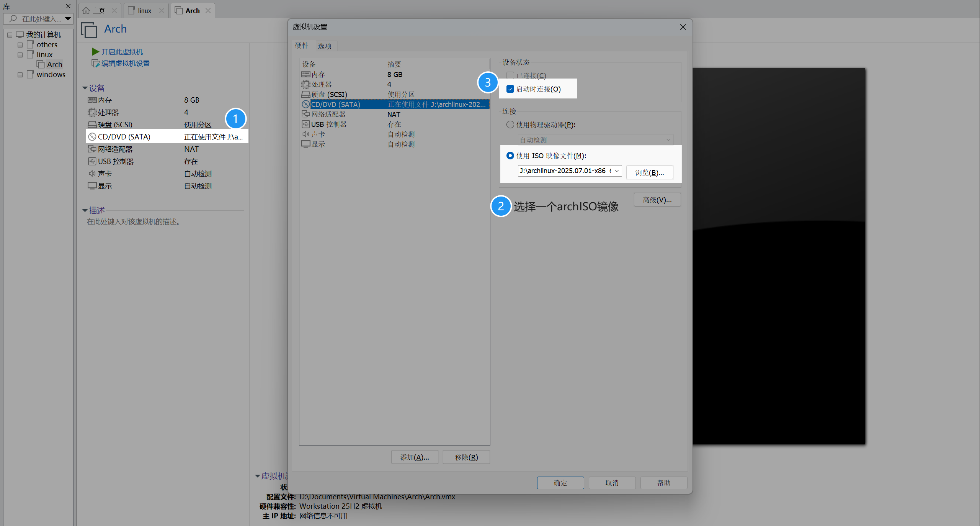
Task: Select the Memory device icon in the dialog list
Action: (x=305, y=74)
